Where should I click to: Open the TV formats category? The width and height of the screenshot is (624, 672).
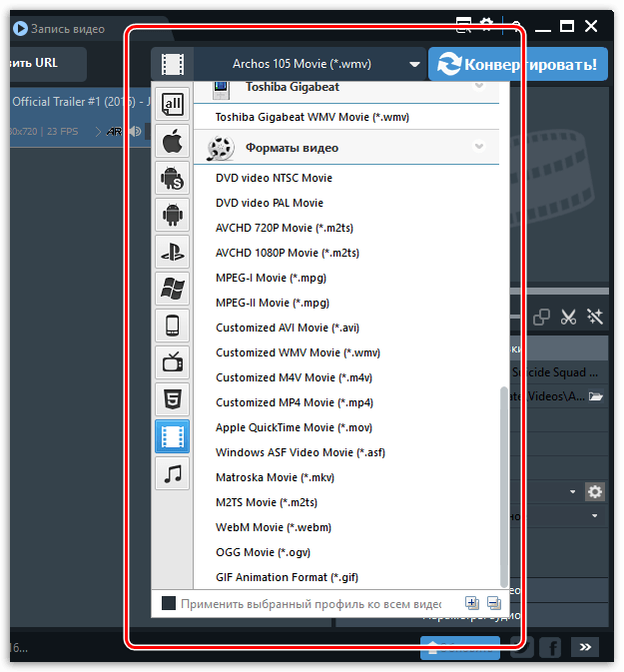click(x=173, y=362)
